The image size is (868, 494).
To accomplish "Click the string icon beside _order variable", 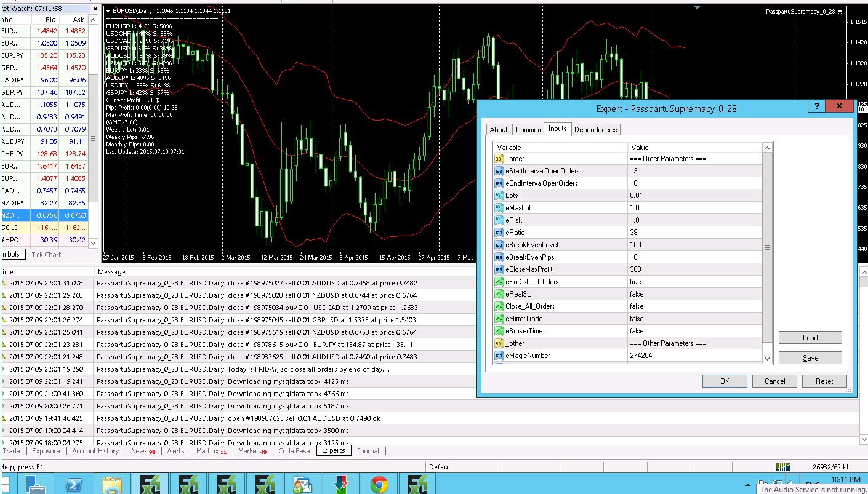I will coord(499,159).
